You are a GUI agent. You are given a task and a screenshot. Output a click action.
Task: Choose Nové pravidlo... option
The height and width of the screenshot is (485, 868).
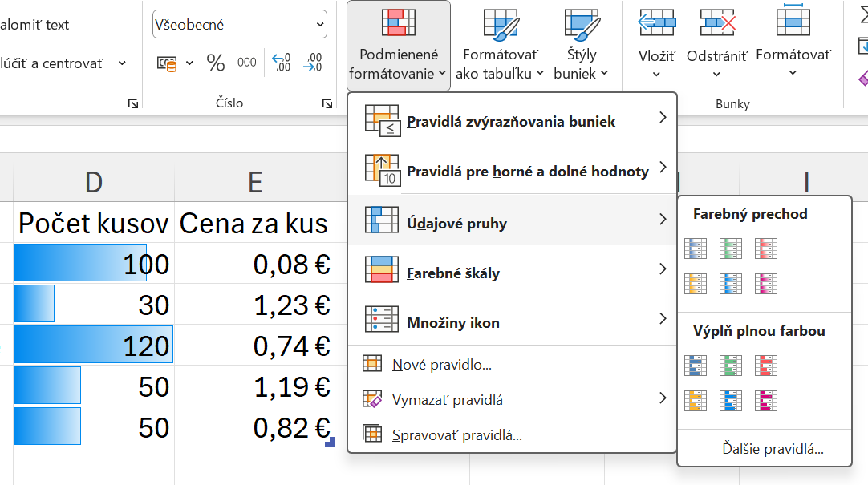pos(512,365)
